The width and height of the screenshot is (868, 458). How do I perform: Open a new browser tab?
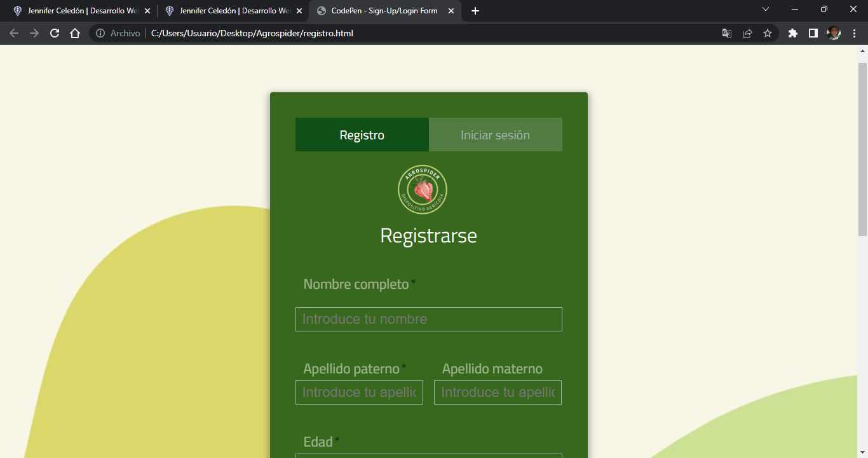[x=475, y=11]
